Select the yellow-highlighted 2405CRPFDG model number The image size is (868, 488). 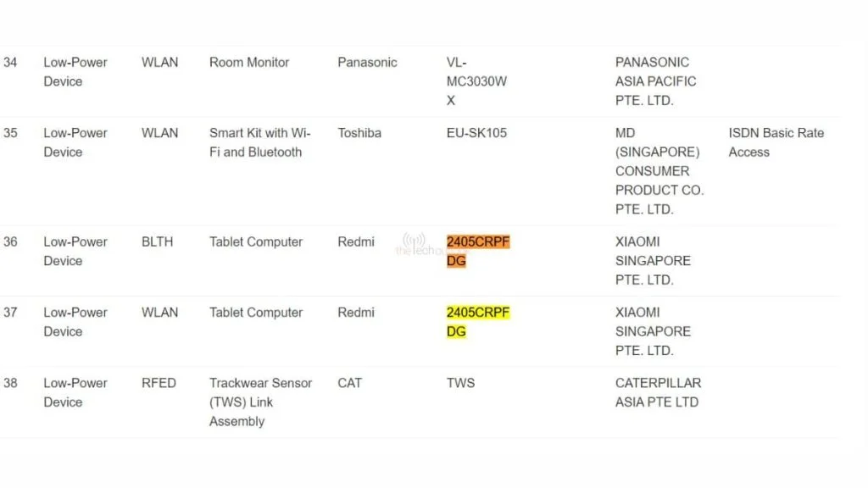pyautogui.click(x=478, y=322)
